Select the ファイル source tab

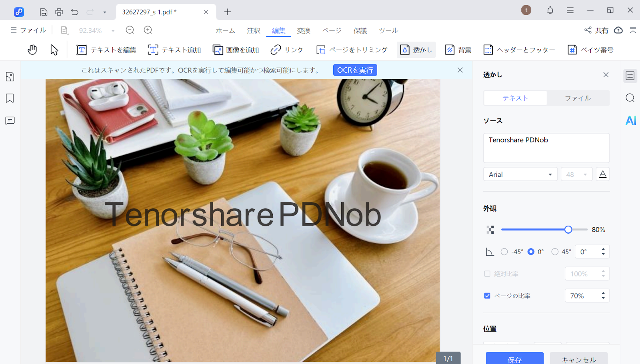tap(578, 98)
